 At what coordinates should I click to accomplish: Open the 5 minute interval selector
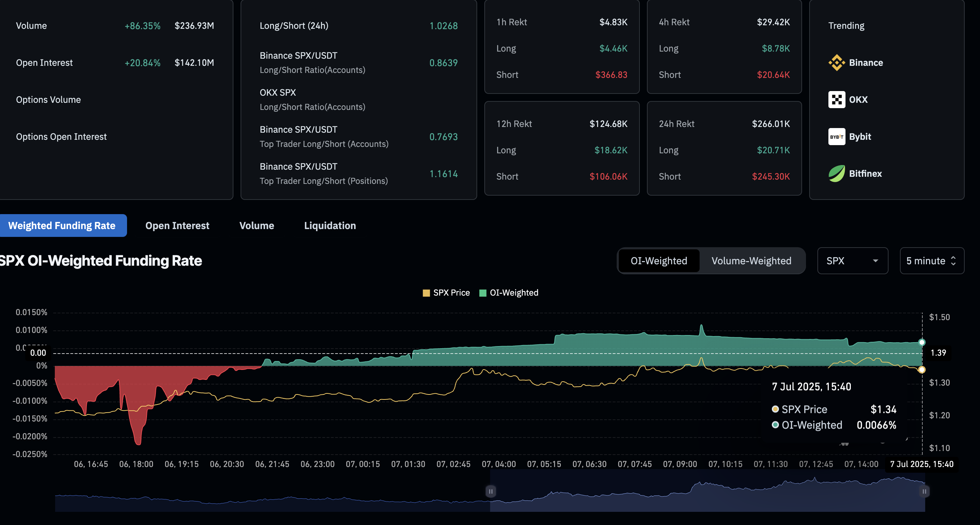point(932,261)
